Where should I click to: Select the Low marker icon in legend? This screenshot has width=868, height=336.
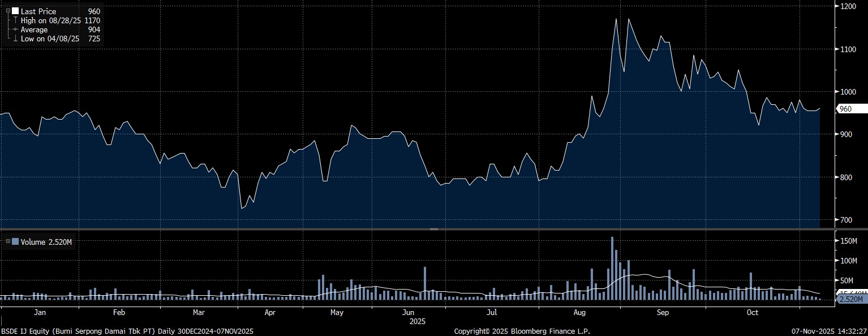point(15,39)
